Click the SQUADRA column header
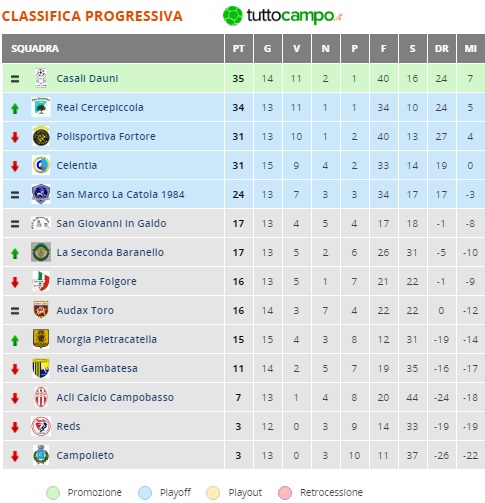 pyautogui.click(x=35, y=49)
